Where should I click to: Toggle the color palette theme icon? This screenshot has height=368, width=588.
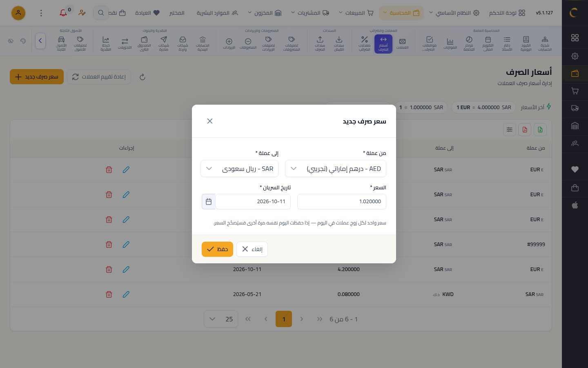tap(23, 41)
